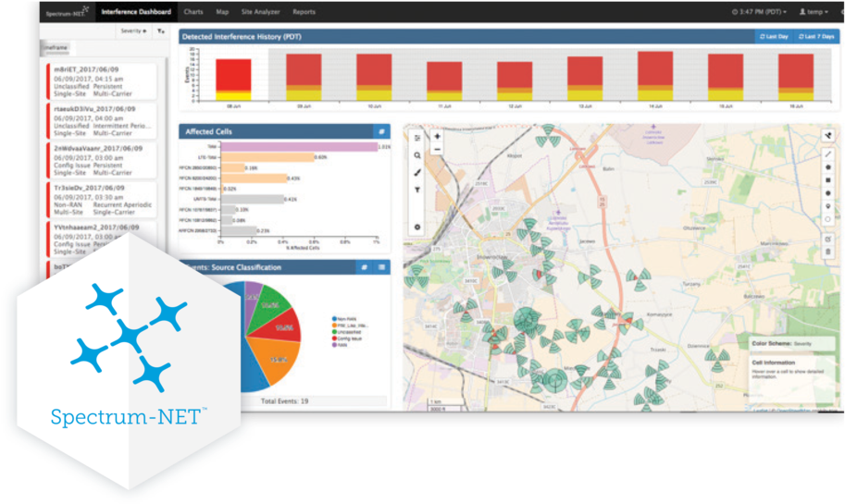Toggle Unclassified legend entry in pie chart
Viewport: 845px width, 504px height.
tap(347, 332)
